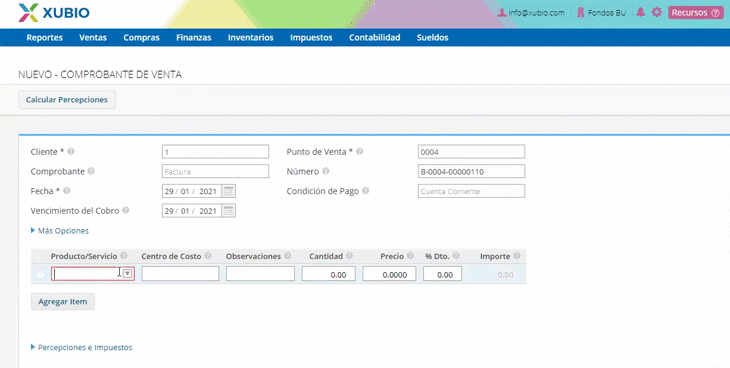Open the Contabilidad menu
Viewport: 730px width, 368px height.
374,38
